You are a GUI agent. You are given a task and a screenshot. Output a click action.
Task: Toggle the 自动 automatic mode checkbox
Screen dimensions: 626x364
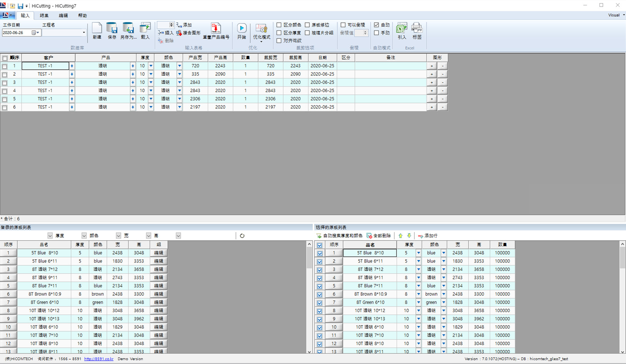point(377,25)
